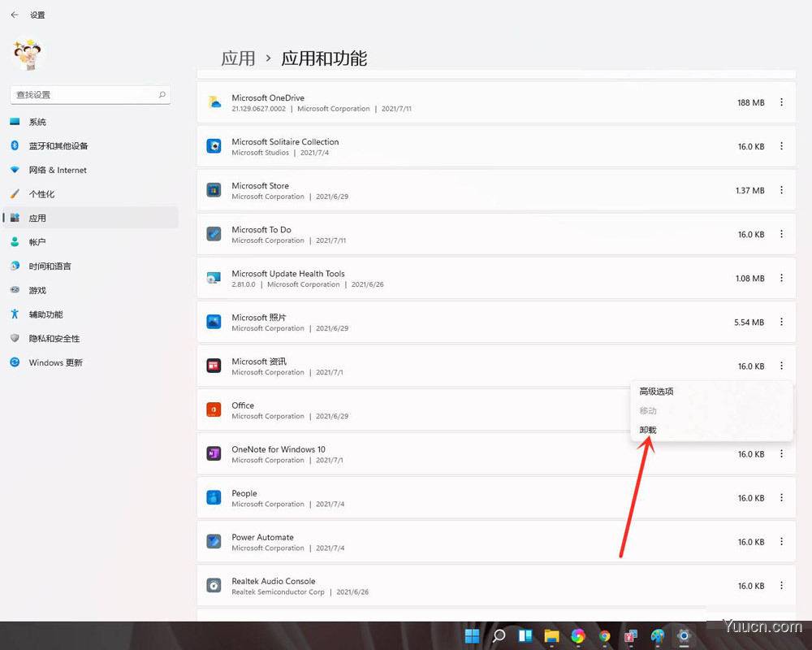This screenshot has width=812, height=650.
Task: Click the OneNote app icon
Action: click(x=214, y=454)
